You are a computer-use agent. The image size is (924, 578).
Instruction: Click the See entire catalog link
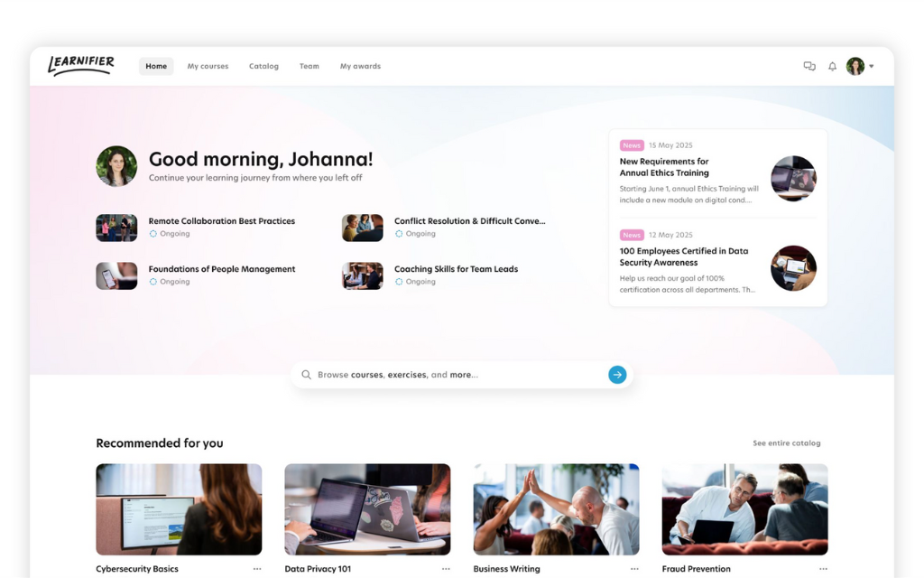pos(786,443)
